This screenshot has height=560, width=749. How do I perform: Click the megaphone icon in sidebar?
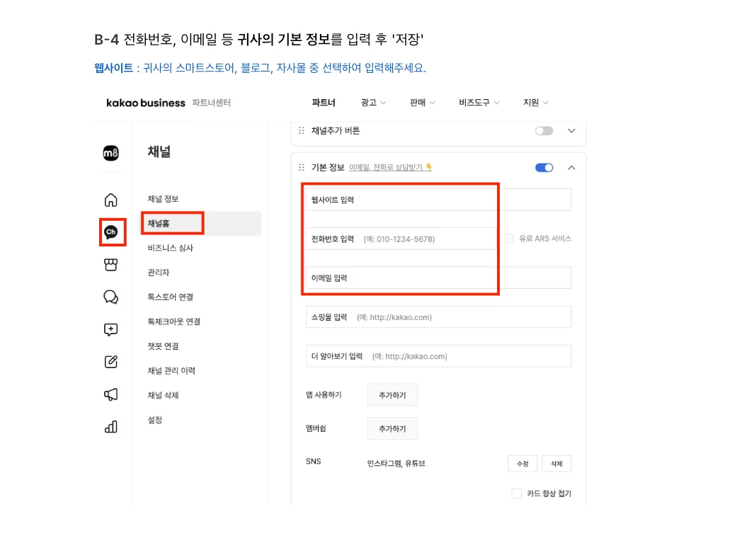[x=111, y=394]
